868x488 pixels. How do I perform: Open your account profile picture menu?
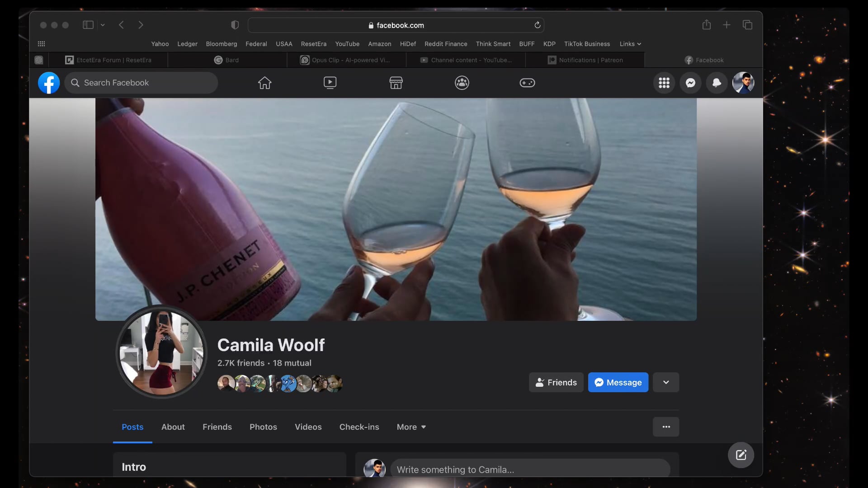click(743, 83)
